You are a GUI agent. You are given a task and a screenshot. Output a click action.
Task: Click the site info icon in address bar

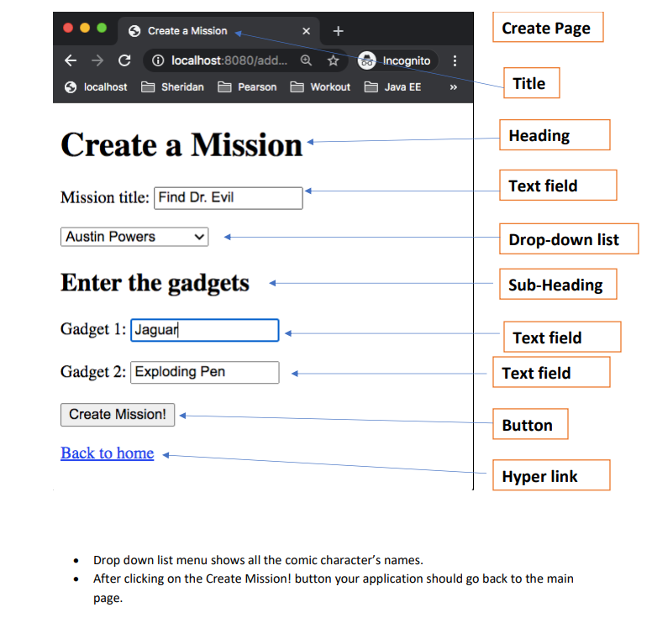(158, 60)
